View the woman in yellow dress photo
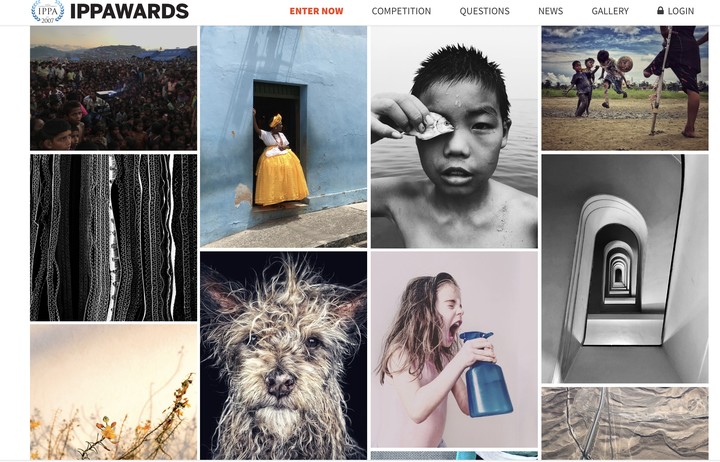 [x=283, y=136]
